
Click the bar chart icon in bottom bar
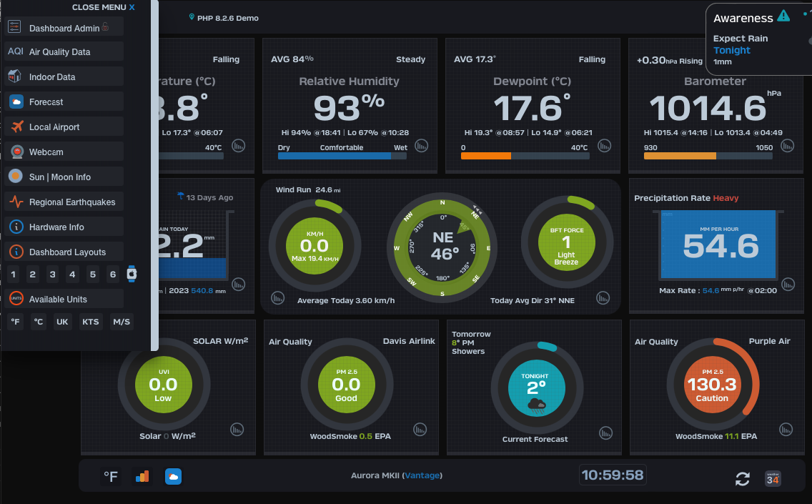click(142, 476)
